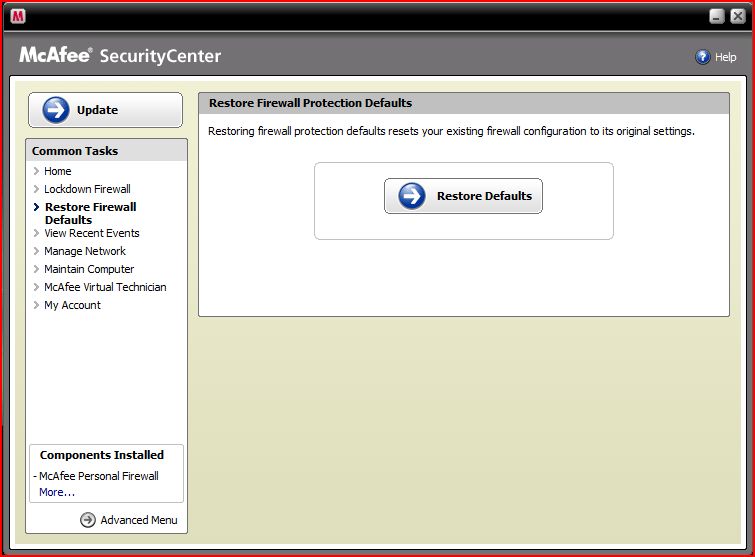
Task: Open the Home task
Action: 58,171
